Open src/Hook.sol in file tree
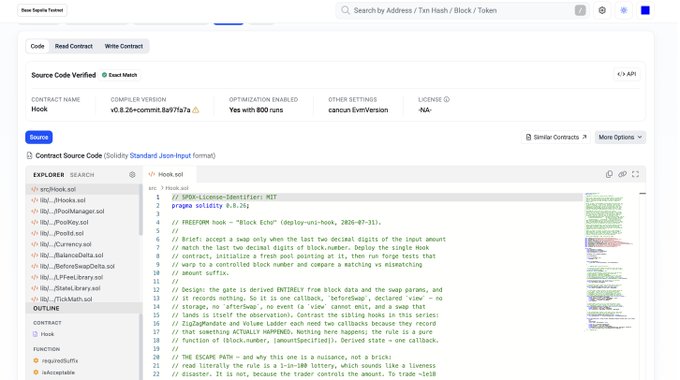 pos(82,189)
